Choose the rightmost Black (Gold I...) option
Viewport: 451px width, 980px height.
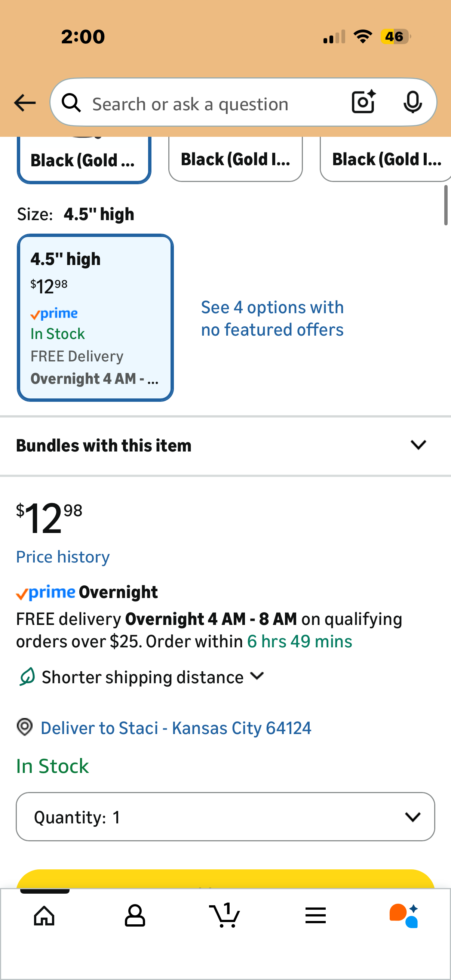click(x=386, y=159)
